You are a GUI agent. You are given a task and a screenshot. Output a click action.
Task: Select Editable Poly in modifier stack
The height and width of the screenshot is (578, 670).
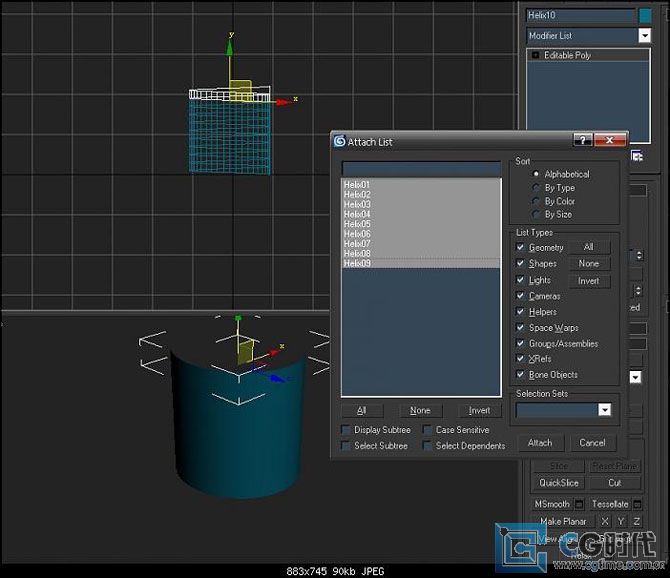coord(567,55)
